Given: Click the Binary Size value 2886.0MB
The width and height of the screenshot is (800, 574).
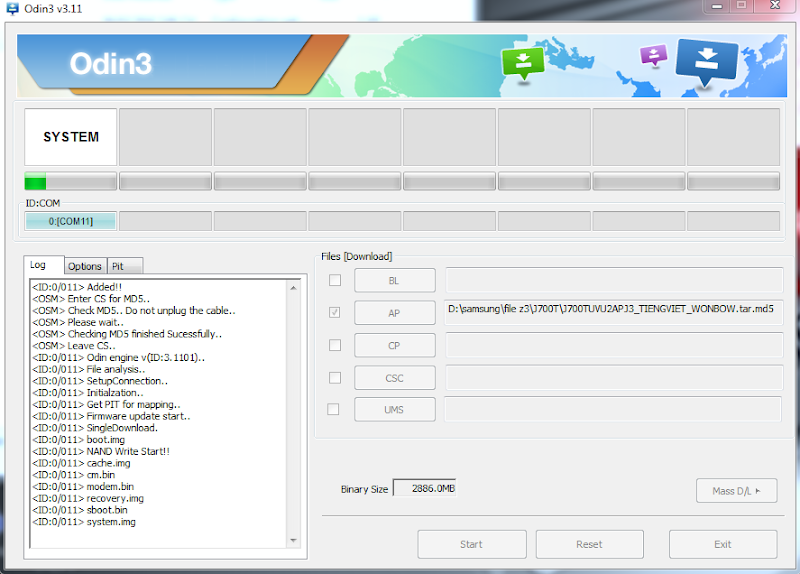Looking at the screenshot, I should tap(425, 488).
